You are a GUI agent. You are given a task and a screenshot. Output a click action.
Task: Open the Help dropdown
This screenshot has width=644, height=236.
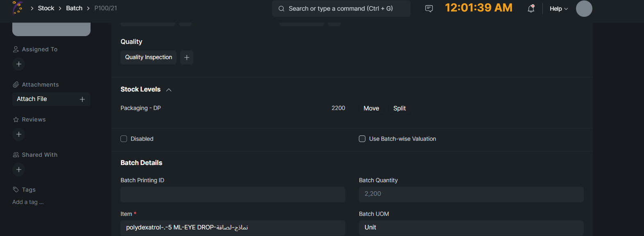coord(559,9)
